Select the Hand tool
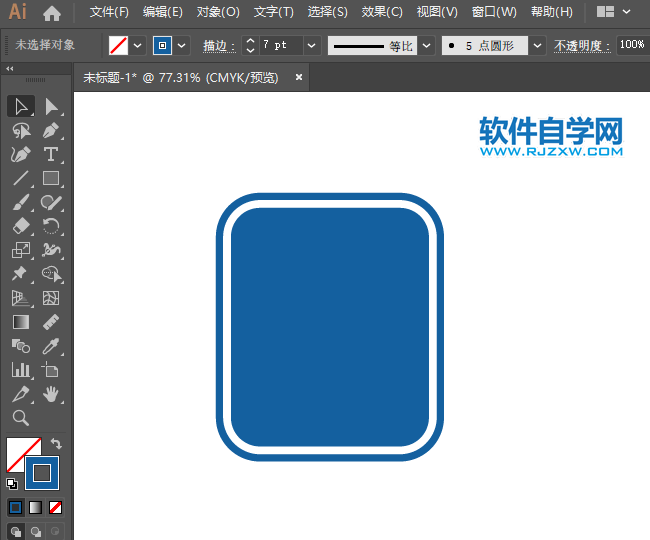The width and height of the screenshot is (650, 540). [51, 394]
